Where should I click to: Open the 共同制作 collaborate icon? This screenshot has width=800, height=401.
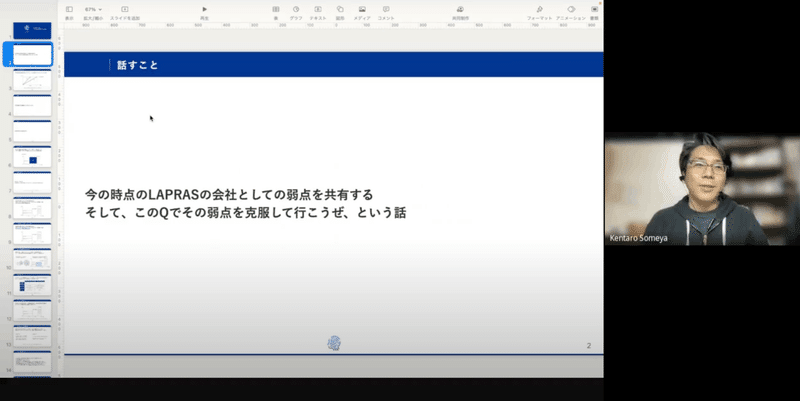(x=460, y=9)
